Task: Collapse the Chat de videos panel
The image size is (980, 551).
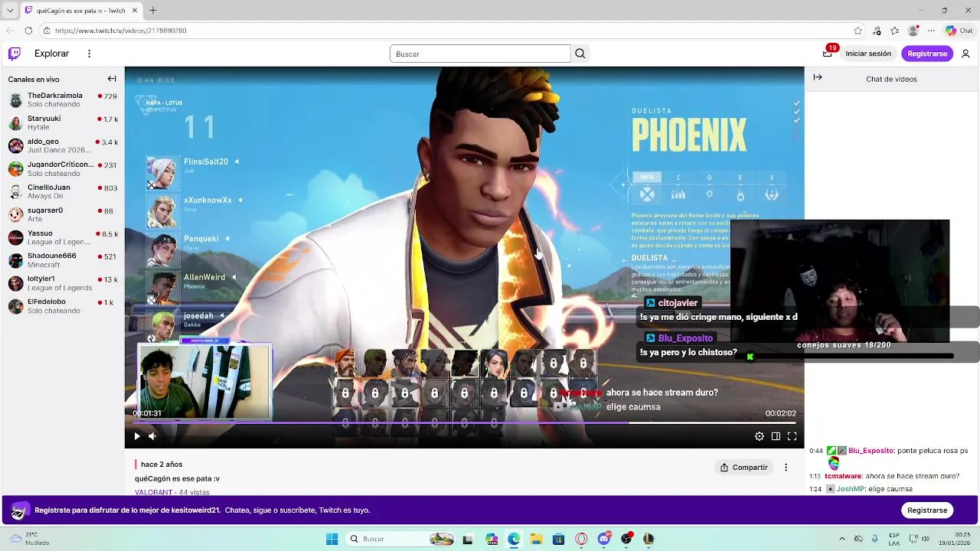Action: 818,77
